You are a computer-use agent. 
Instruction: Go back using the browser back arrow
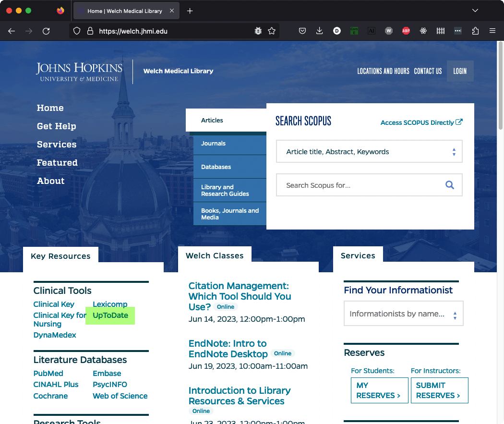click(12, 31)
